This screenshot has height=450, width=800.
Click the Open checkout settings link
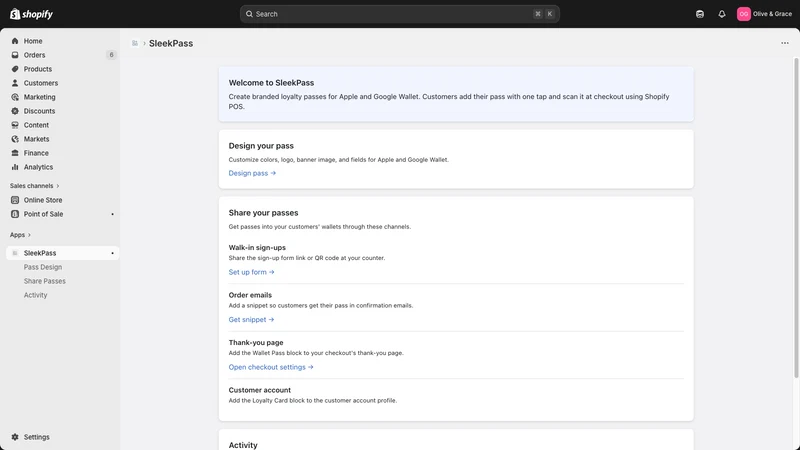pyautogui.click(x=271, y=367)
